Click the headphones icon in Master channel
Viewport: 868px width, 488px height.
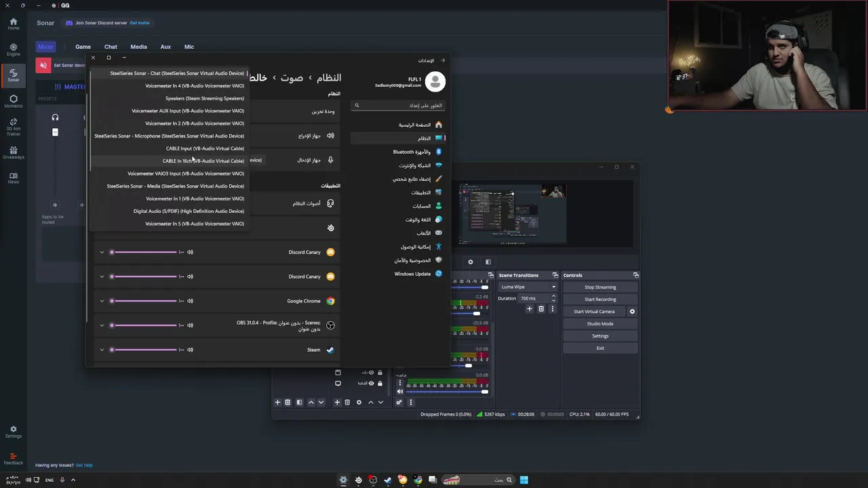coord(55,117)
